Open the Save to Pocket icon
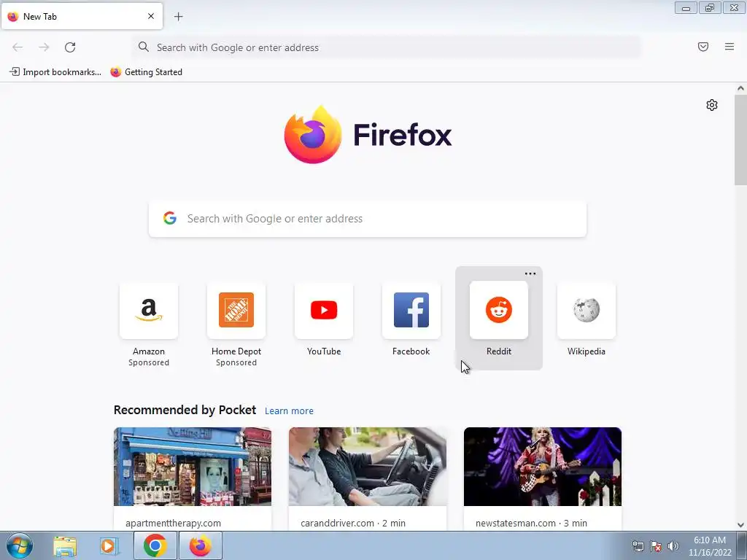Screen dimensions: 747x560 pyautogui.click(x=703, y=47)
